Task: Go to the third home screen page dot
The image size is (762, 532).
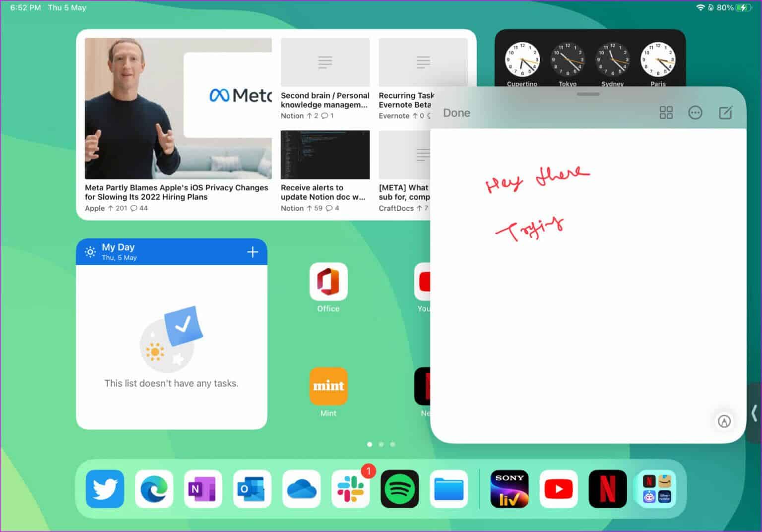Action: tap(392, 444)
